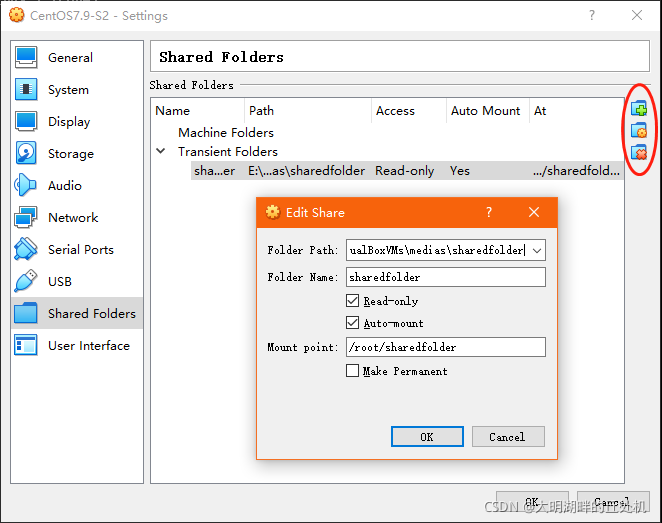
Task: Click the add shared folder icon
Action: pyautogui.click(x=639, y=108)
